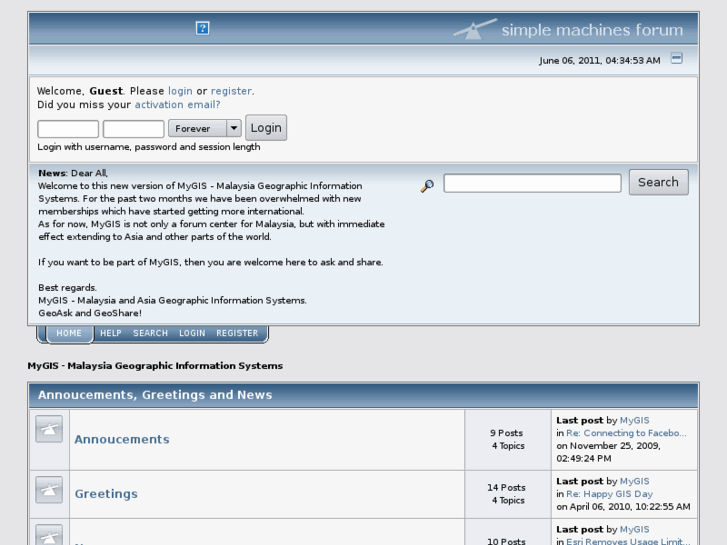
Task: Open the register link in welcome text
Action: coord(231,91)
